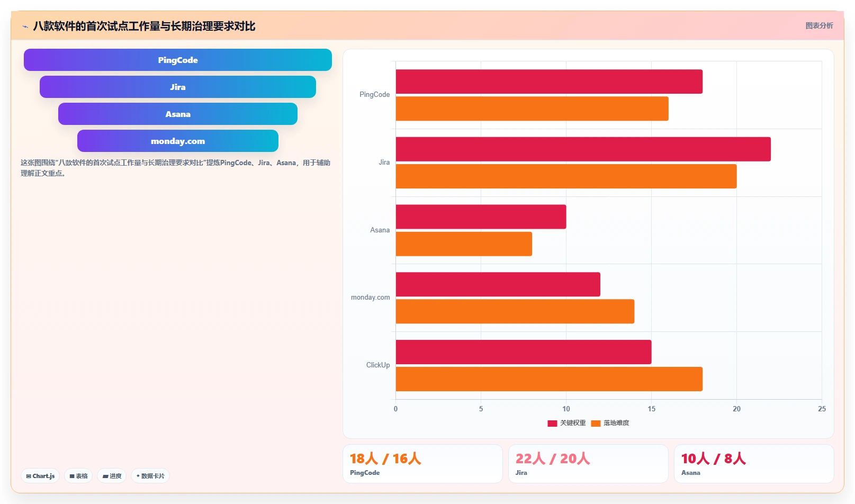855x504 pixels.
Task: Click the monday.com y-axis label
Action: 370,298
